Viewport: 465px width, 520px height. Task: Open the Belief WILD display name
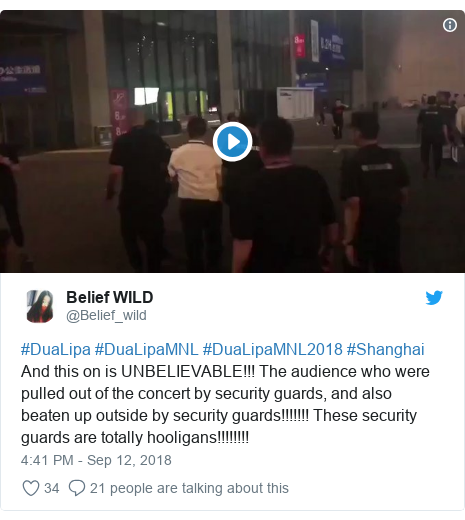(x=110, y=297)
